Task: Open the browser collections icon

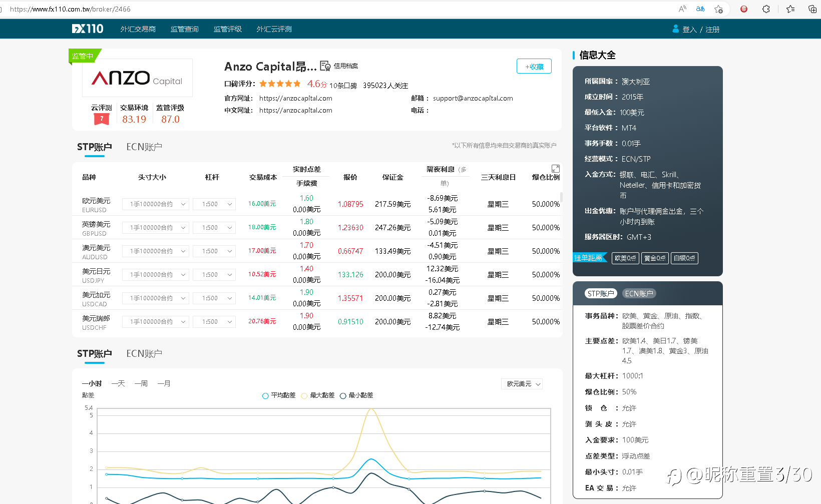Action: tap(812, 9)
